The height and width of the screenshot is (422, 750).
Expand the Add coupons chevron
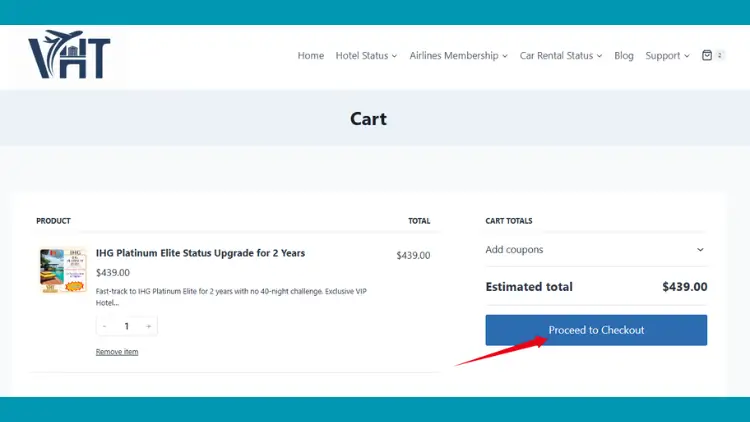(x=700, y=250)
